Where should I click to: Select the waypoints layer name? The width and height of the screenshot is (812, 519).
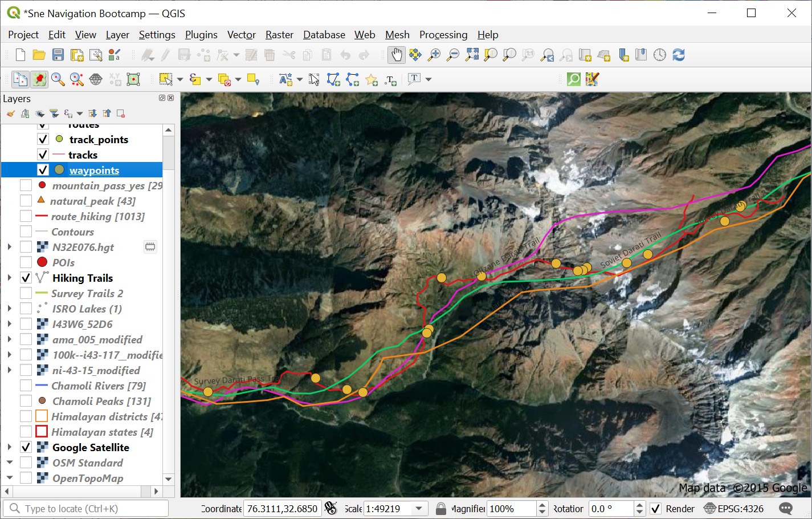[x=95, y=170]
